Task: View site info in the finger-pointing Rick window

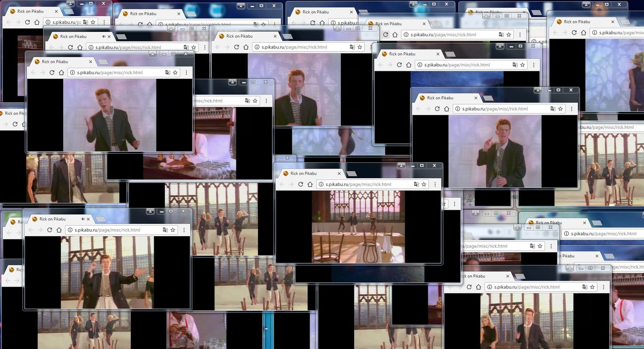Action: coord(458,109)
